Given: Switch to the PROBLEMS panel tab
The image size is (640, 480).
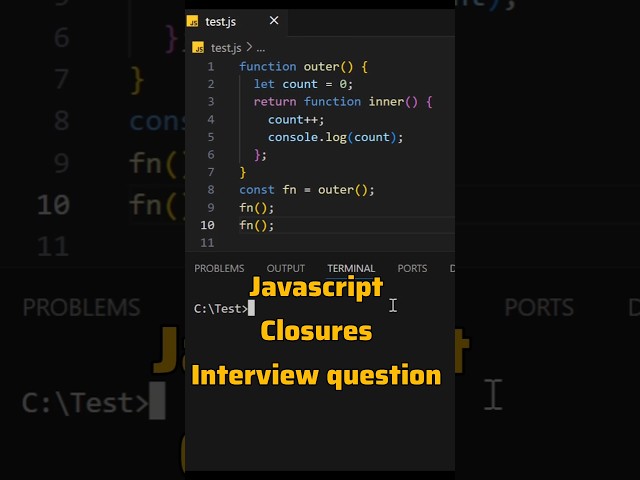Looking at the screenshot, I should [x=219, y=268].
